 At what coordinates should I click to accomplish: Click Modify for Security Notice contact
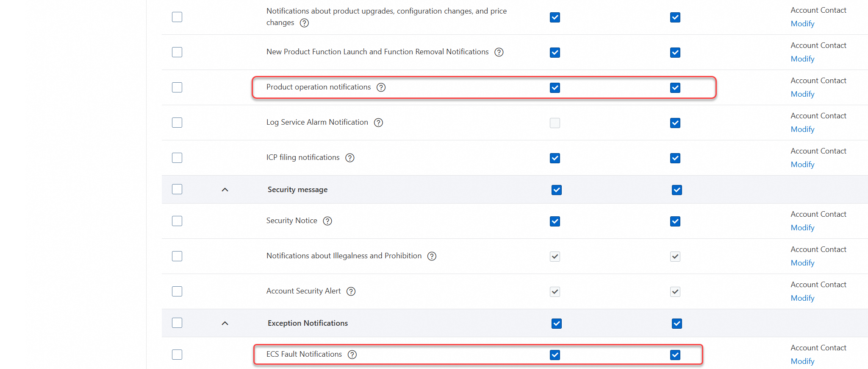pos(802,228)
